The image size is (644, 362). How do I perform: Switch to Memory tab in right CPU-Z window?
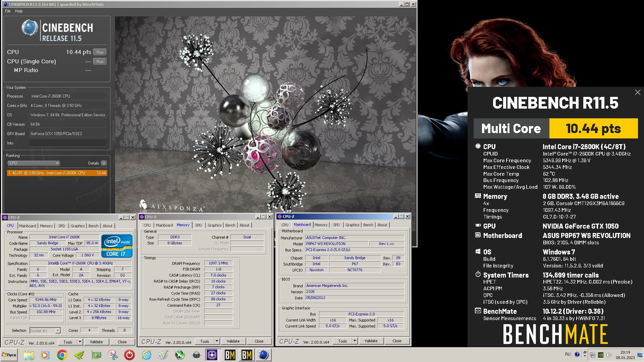click(321, 225)
